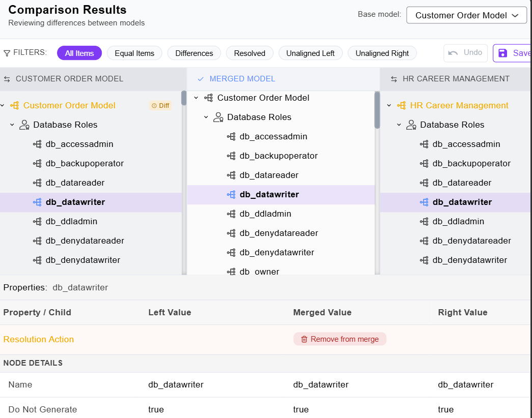
Task: Click db_ddladmin icon in left panel
Action: [37, 221]
